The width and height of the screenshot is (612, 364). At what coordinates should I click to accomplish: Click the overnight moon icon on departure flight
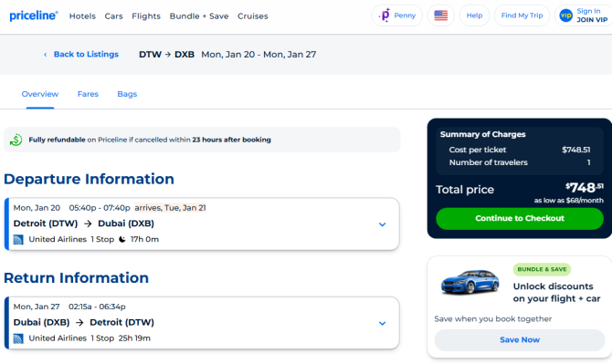[122, 239]
